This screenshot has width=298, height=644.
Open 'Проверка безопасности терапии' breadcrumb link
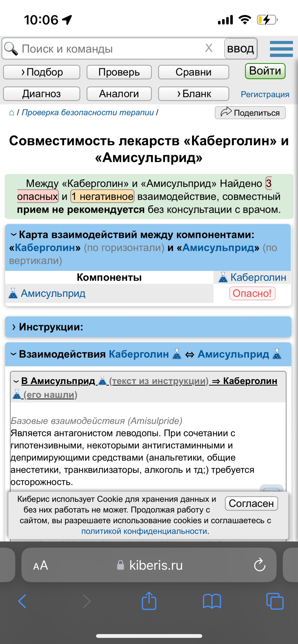coord(88,113)
